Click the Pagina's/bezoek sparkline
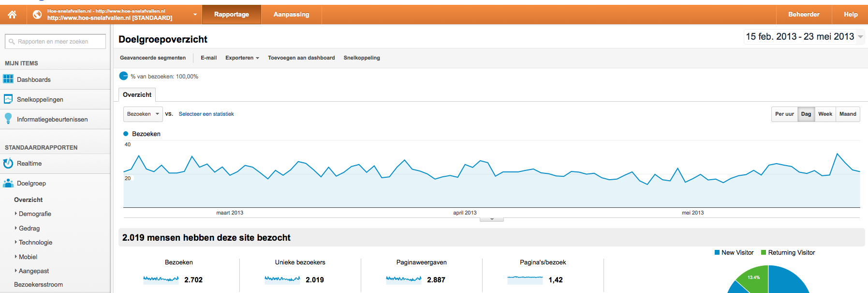Viewport: 868px width, 293px height. [x=525, y=279]
